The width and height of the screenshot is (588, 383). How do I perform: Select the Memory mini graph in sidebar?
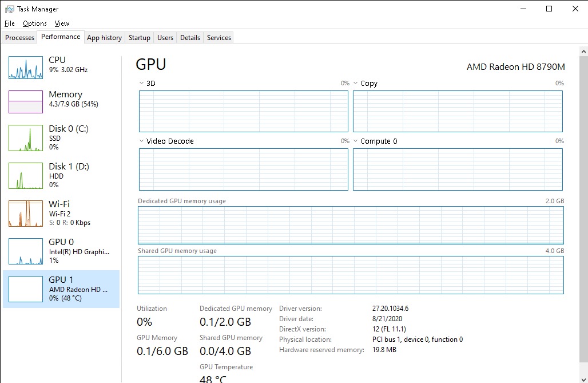point(26,102)
